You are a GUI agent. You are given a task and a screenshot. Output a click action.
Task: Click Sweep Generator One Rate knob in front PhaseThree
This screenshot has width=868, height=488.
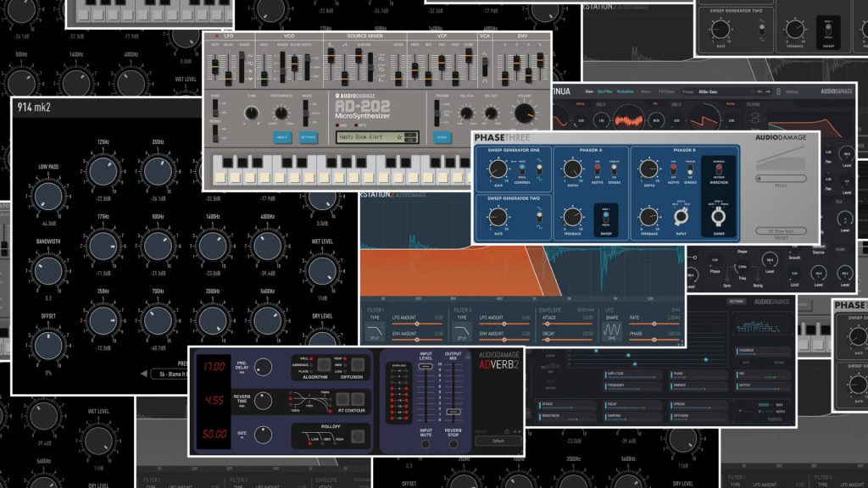click(x=497, y=169)
